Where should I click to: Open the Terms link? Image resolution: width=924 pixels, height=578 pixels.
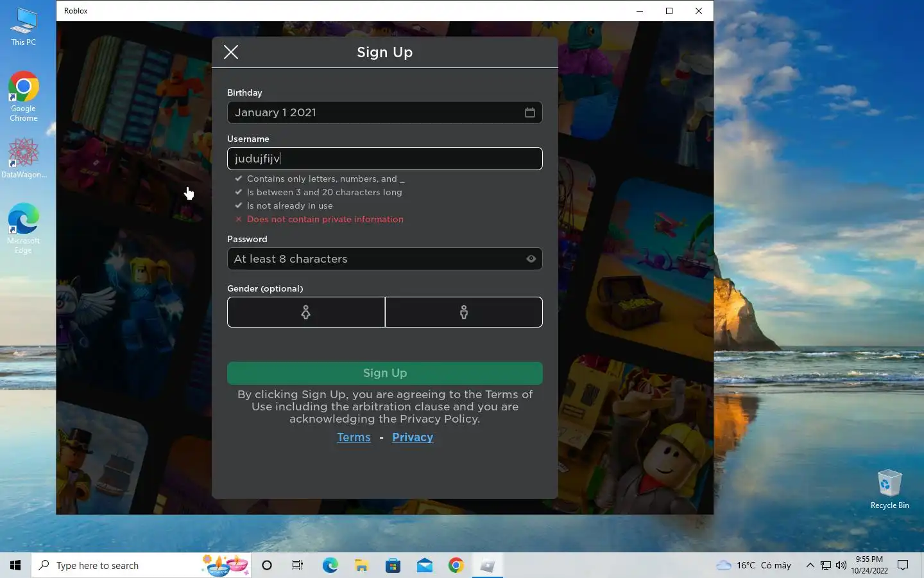point(354,437)
